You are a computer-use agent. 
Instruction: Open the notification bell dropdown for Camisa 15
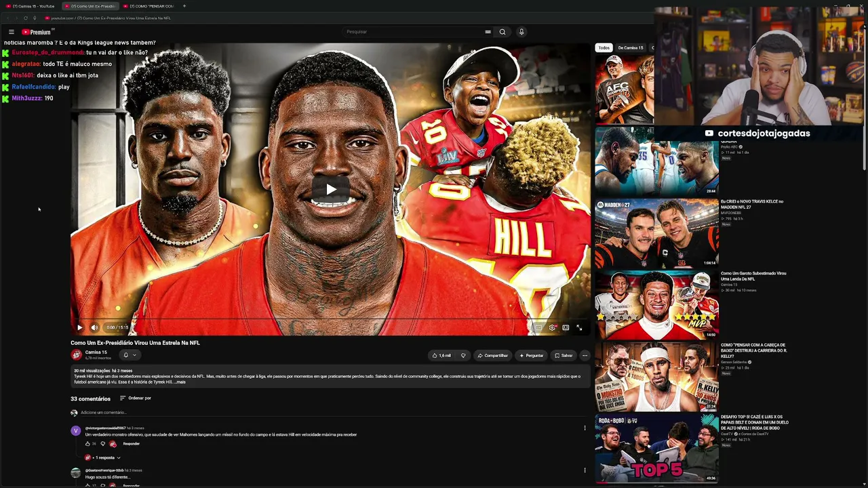point(129,355)
